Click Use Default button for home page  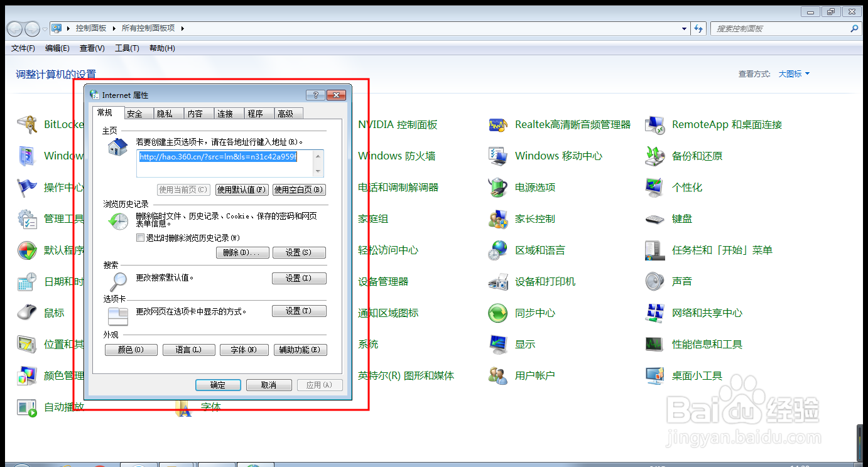point(242,190)
